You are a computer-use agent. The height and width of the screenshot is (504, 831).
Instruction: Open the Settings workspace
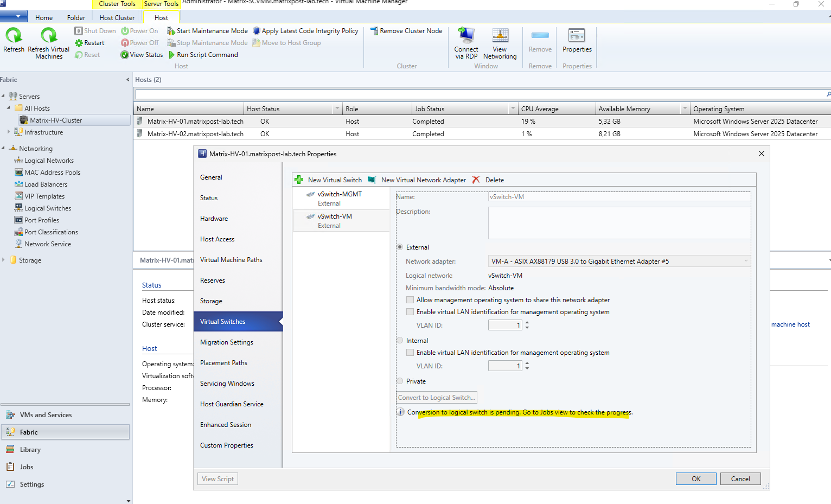pos(65,484)
